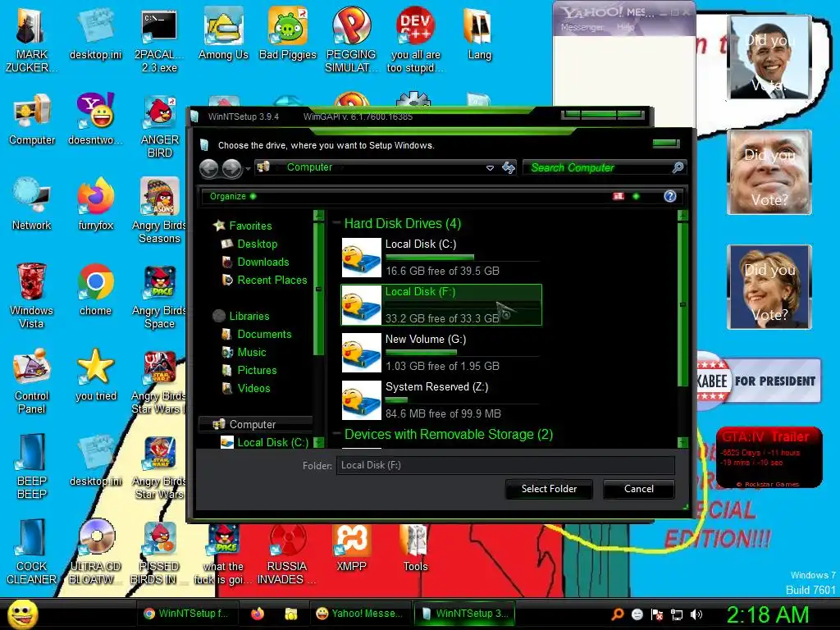Viewport: 840px width, 630px height.
Task: Open ULTRA CD BLOATW desktop icon
Action: 95,552
